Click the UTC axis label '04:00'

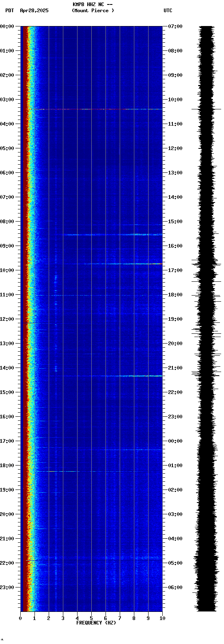(175, 539)
